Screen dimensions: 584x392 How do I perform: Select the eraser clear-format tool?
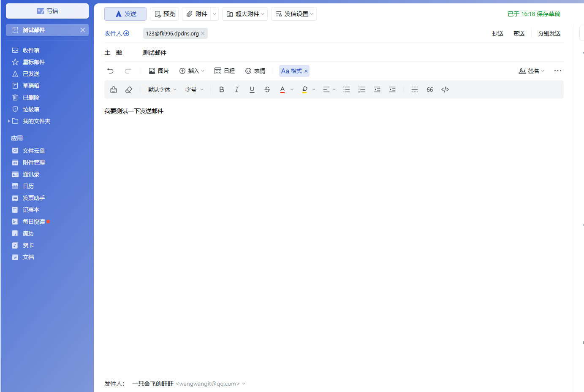129,89
